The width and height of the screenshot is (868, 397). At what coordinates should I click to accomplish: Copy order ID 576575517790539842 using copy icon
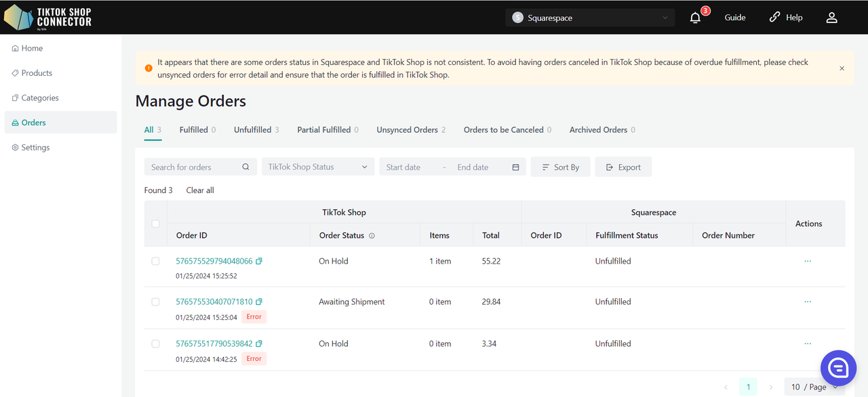(x=259, y=343)
